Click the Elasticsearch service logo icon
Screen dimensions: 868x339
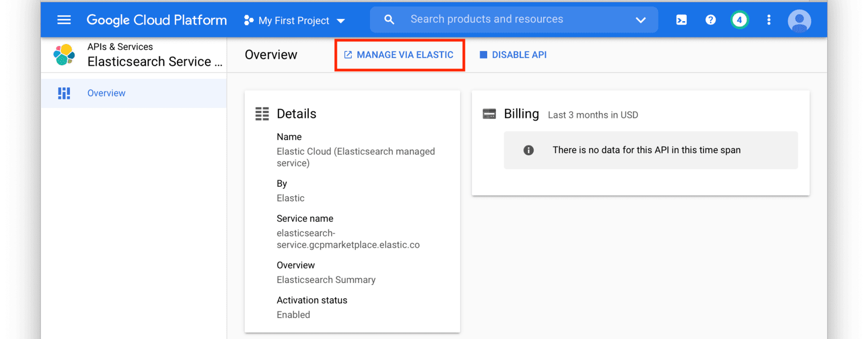(64, 55)
